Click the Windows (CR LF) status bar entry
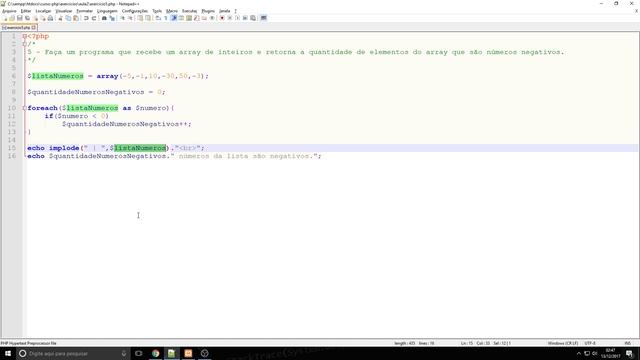 tap(562, 343)
